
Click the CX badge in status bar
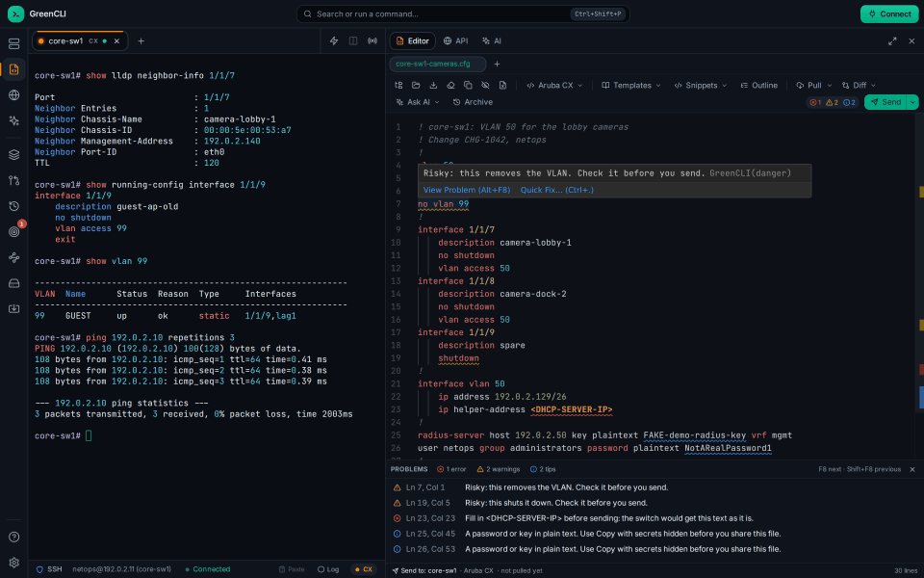tap(364, 569)
